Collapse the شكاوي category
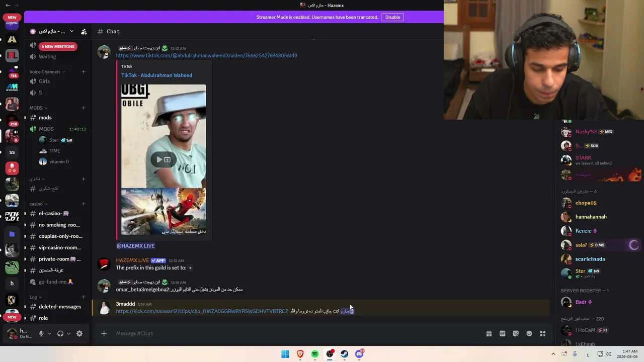Viewport: 644px width, 362px height. coord(37,179)
